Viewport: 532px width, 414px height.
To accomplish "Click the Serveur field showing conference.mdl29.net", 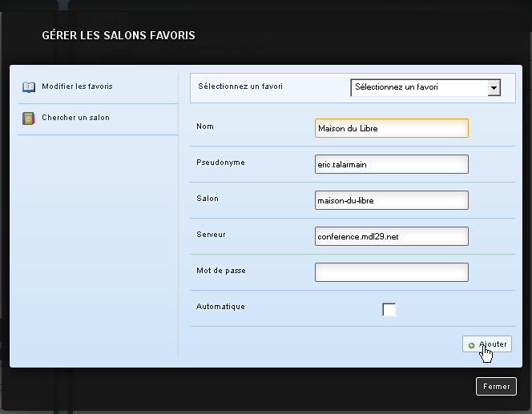I will pyautogui.click(x=392, y=236).
